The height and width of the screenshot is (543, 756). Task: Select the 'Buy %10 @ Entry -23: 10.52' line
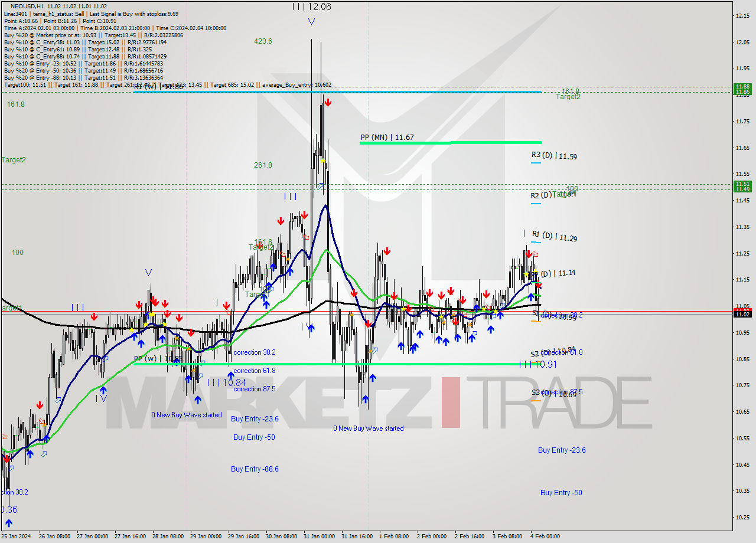point(83,63)
